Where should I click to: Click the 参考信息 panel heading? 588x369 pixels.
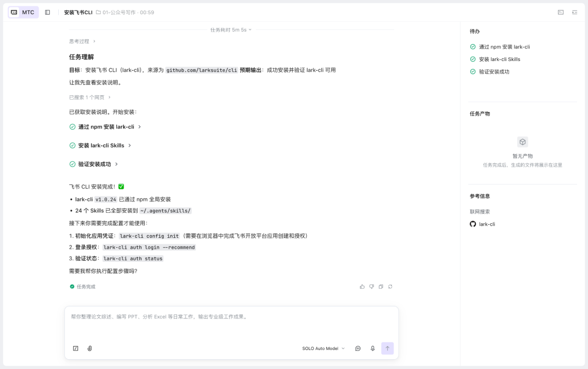[x=480, y=196]
